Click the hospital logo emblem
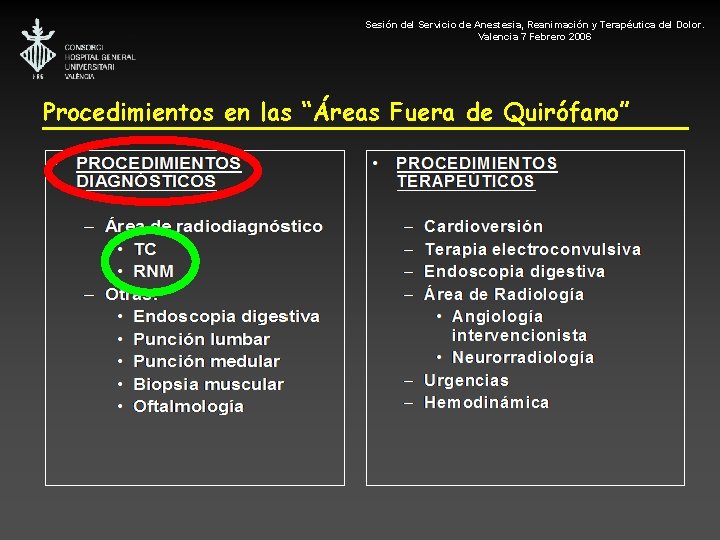The image size is (720, 540). 38,49
